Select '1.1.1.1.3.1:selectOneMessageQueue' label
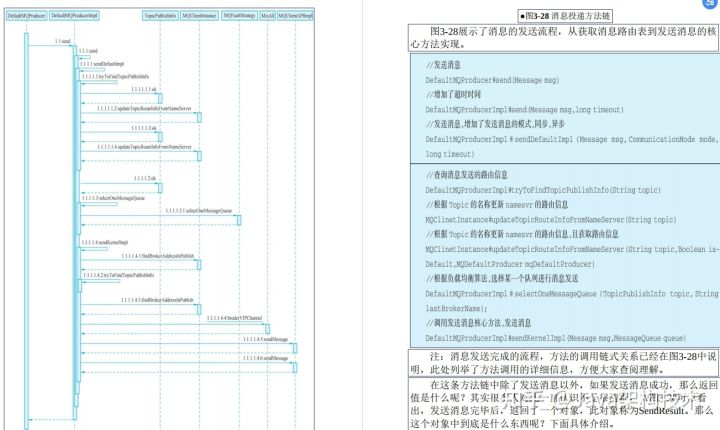Image resolution: width=720 pixels, height=430 pixels. point(199,211)
